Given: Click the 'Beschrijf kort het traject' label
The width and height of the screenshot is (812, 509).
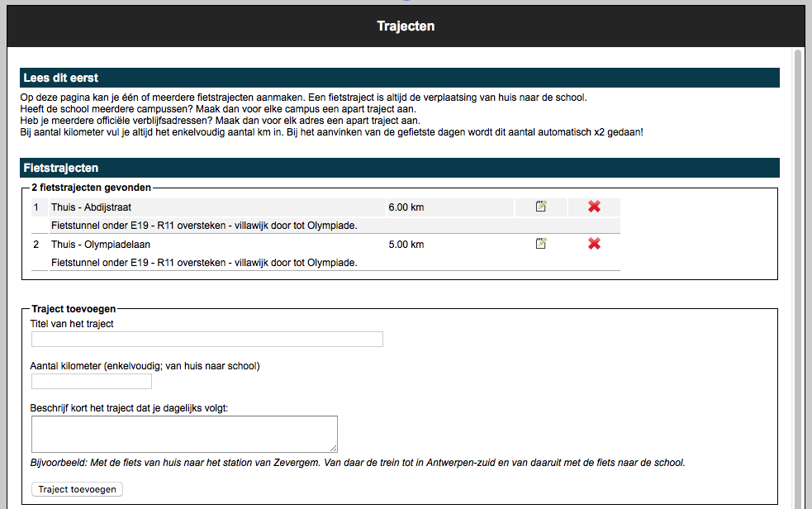Looking at the screenshot, I should pos(129,408).
